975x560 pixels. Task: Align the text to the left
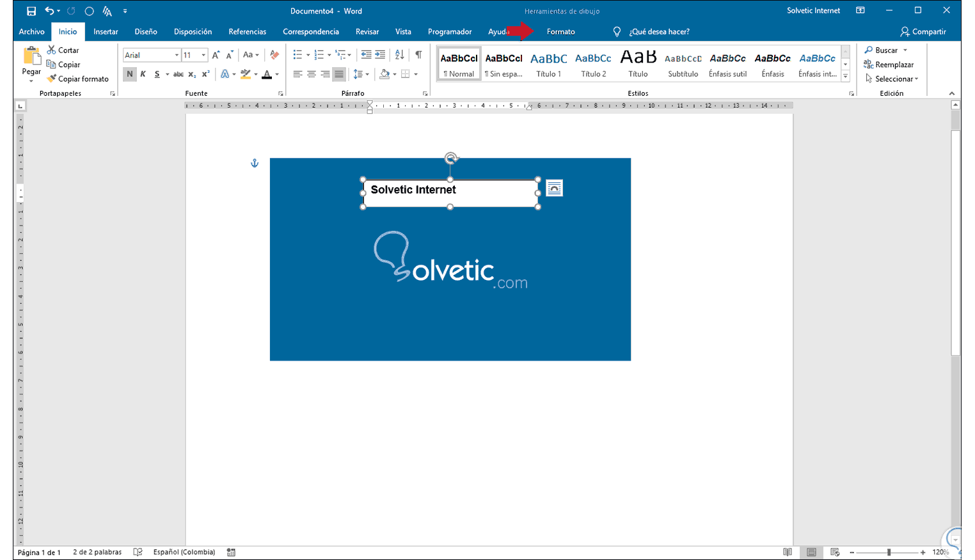point(297,74)
